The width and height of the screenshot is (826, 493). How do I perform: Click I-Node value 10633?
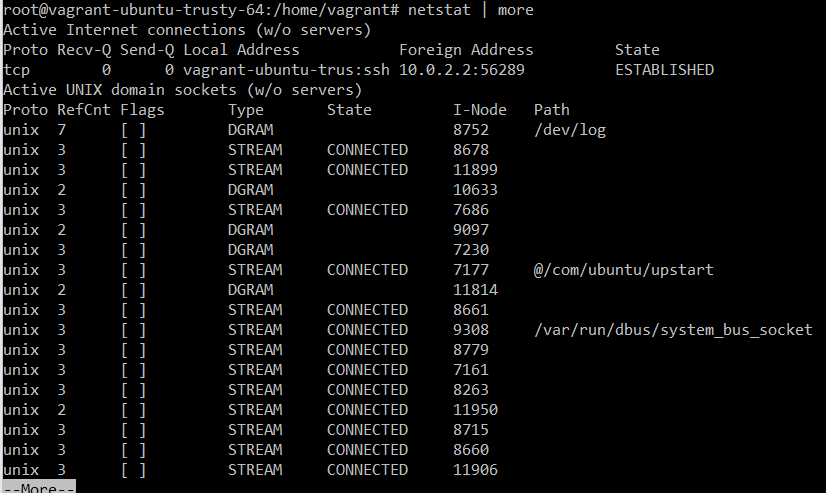[475, 190]
